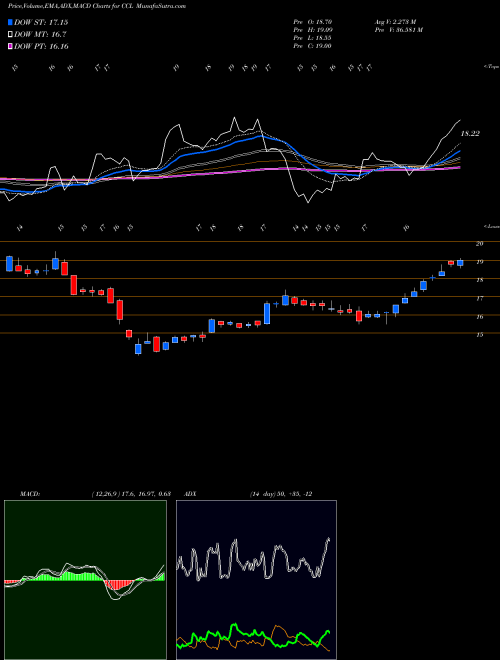Click the ADX panel title

click(x=191, y=494)
